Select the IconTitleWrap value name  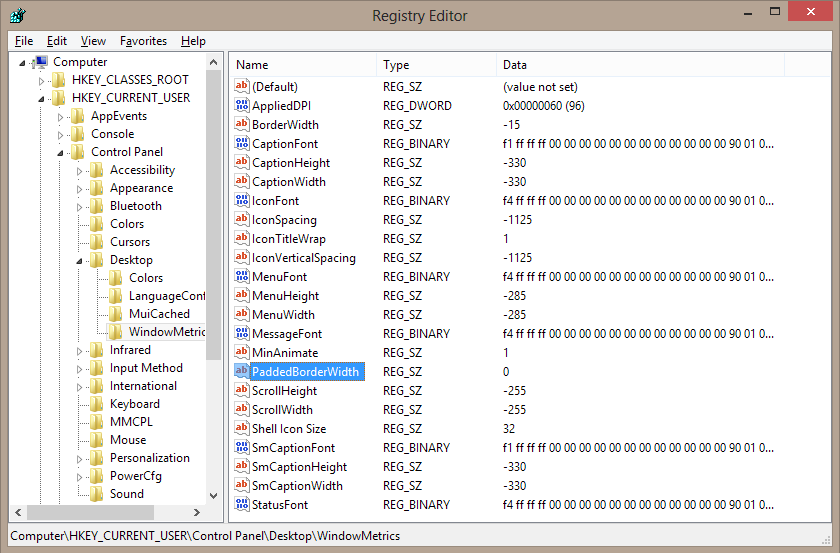289,239
